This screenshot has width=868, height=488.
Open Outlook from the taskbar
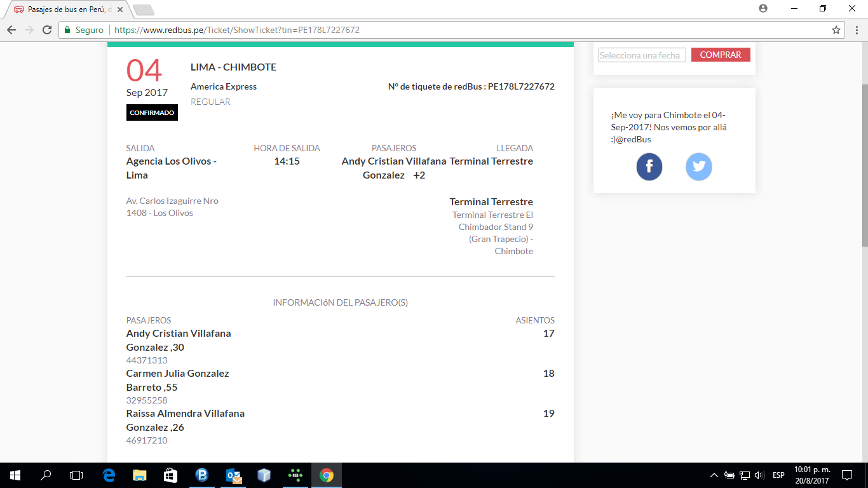tap(233, 475)
